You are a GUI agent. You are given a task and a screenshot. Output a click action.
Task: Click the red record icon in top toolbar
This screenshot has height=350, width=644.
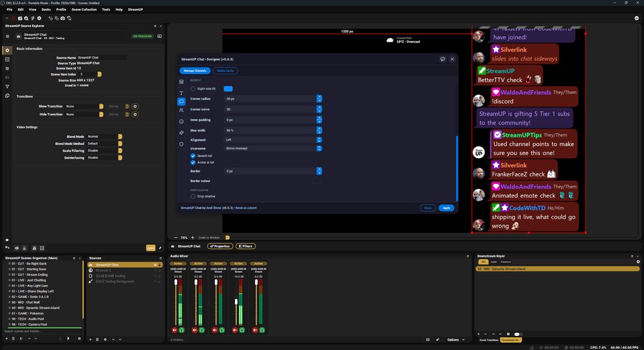point(14,18)
